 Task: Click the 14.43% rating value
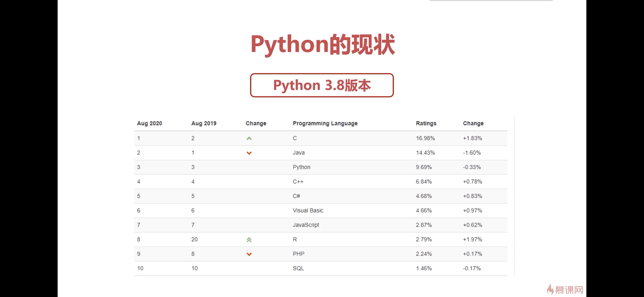[425, 153]
